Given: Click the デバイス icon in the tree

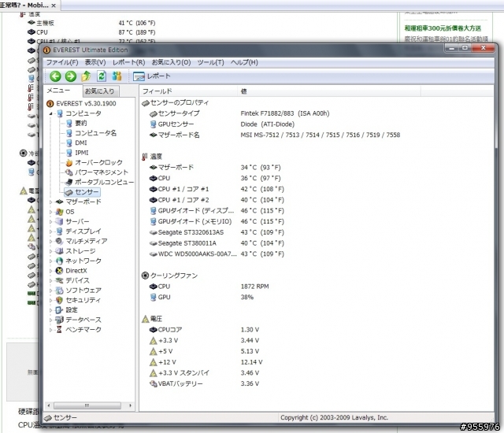Looking at the screenshot, I should [59, 280].
